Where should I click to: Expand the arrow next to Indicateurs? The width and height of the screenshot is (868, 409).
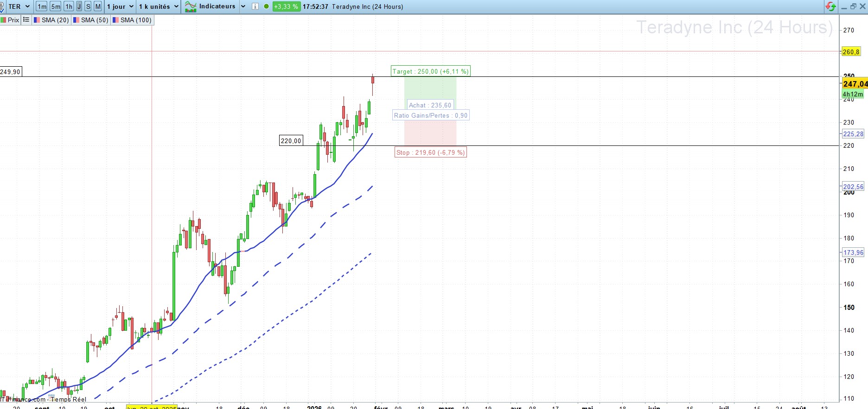pos(243,6)
